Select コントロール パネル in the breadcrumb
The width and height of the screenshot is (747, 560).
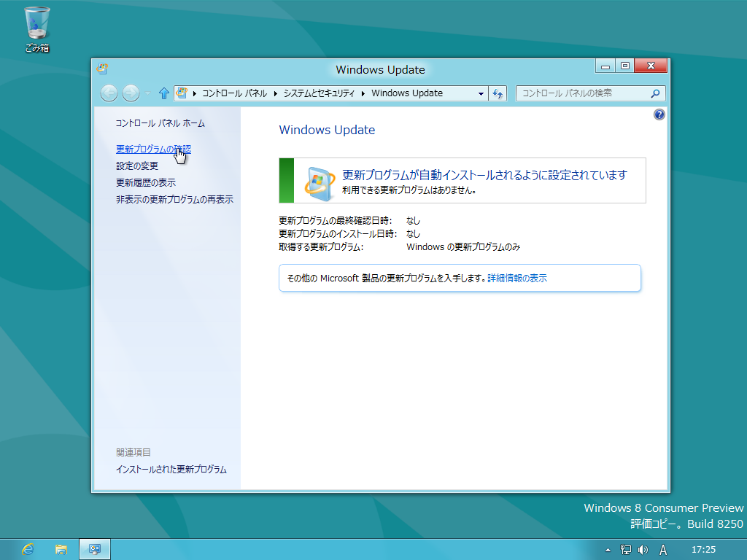coord(234,93)
